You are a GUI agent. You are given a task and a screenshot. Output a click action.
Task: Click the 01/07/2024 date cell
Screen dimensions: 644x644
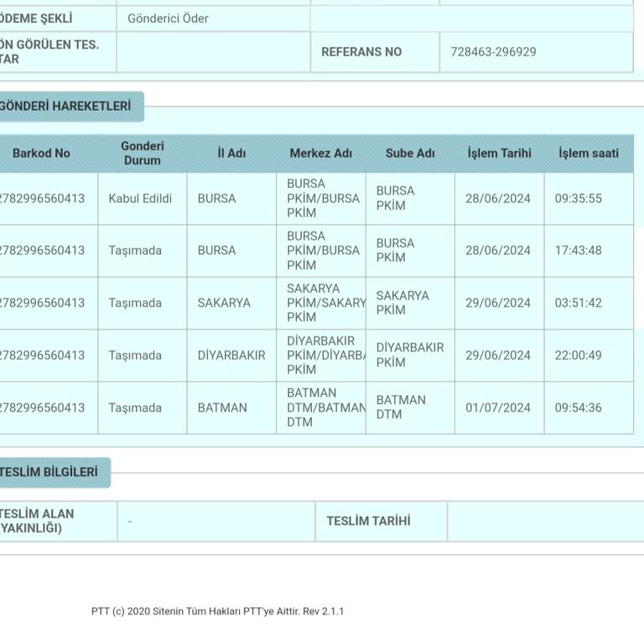click(x=498, y=408)
